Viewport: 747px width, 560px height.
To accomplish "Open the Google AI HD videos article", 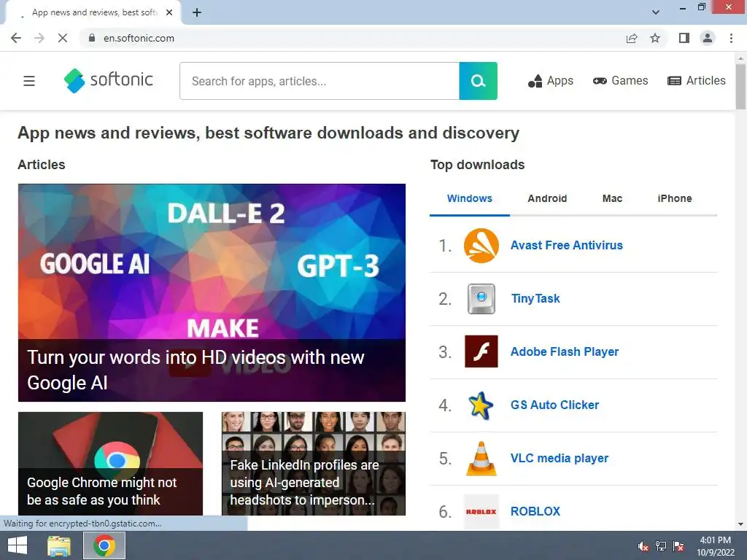I will [x=212, y=292].
